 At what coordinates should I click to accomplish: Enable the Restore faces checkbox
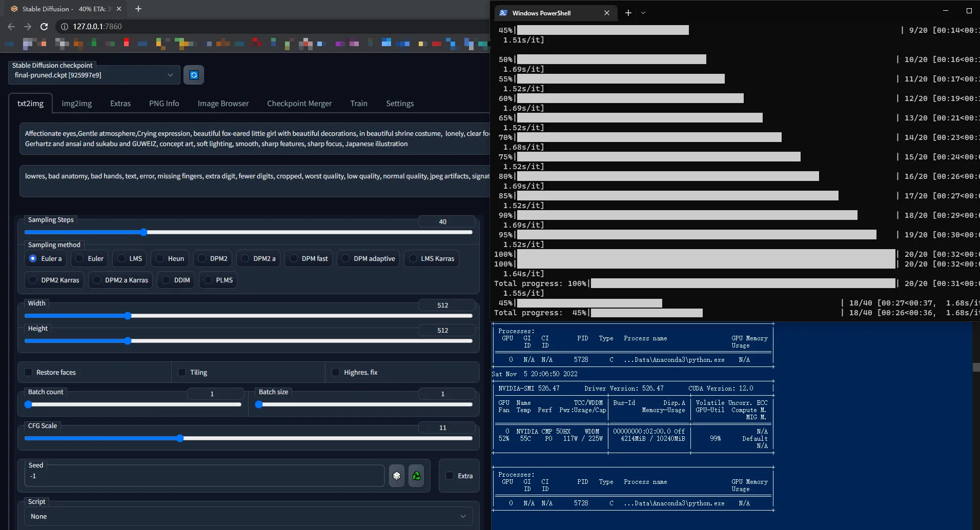[29, 372]
